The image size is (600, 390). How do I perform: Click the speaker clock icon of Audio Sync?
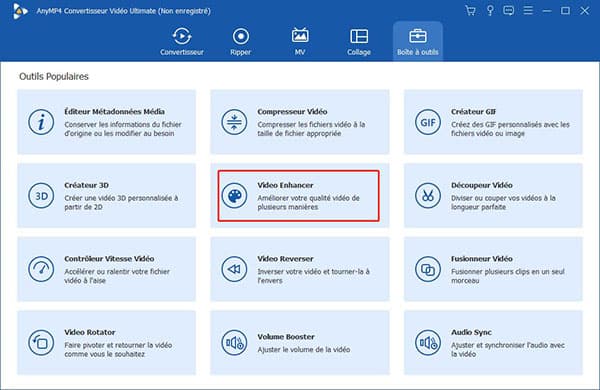428,343
